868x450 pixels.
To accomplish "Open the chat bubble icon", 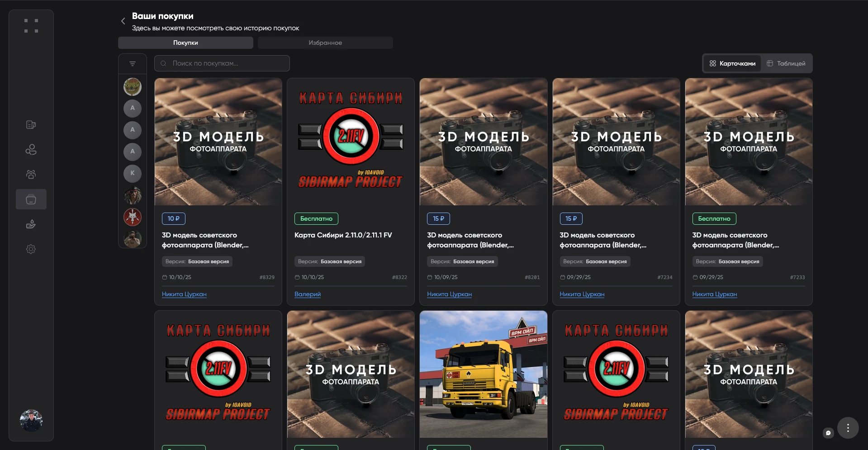I will coord(828,433).
